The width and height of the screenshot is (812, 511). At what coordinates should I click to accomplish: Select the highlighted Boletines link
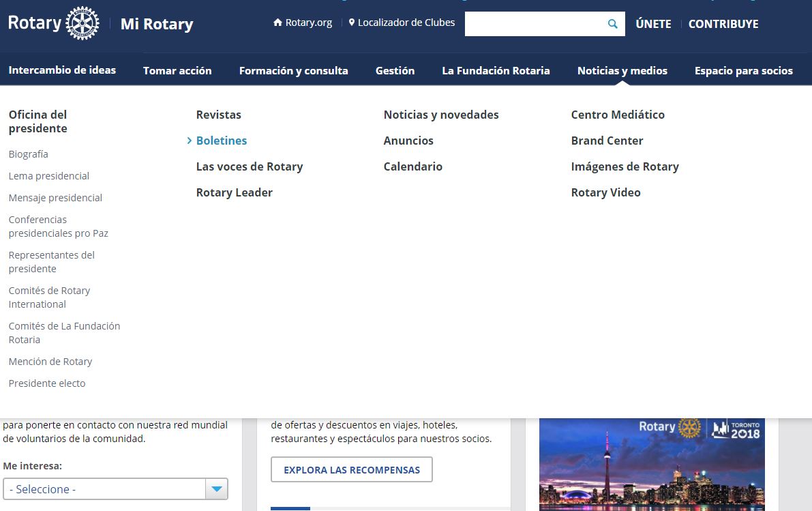[x=222, y=141]
